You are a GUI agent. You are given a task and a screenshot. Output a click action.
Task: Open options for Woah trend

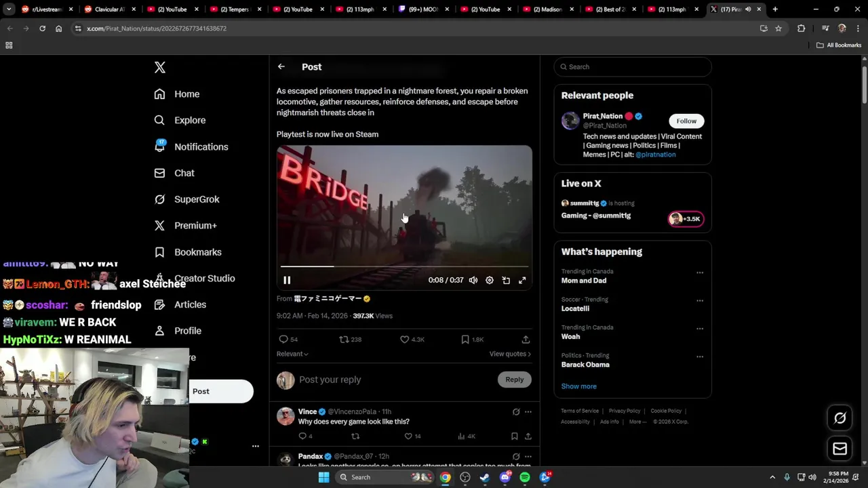coord(700,328)
